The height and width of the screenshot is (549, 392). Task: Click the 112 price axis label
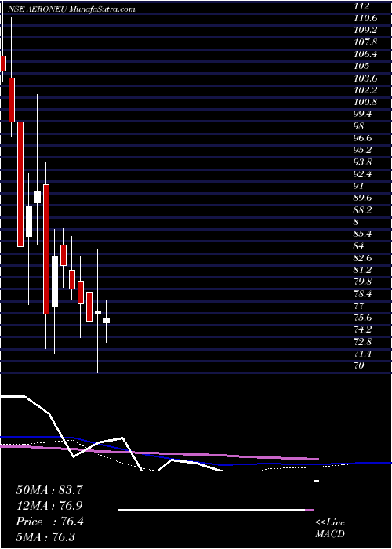click(361, 6)
